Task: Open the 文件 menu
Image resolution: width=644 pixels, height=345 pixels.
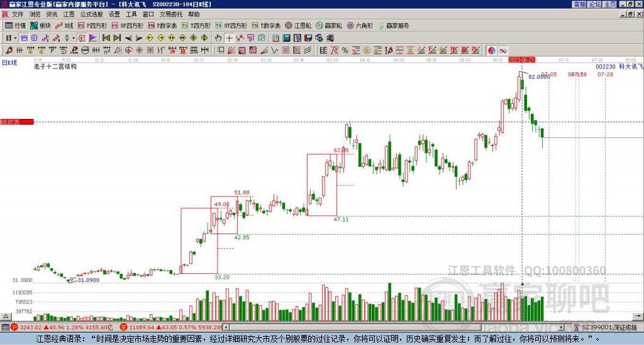Action: 18,14
